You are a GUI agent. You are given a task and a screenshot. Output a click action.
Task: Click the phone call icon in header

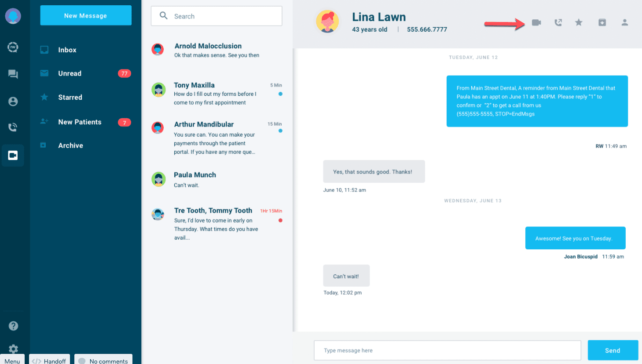pyautogui.click(x=558, y=22)
